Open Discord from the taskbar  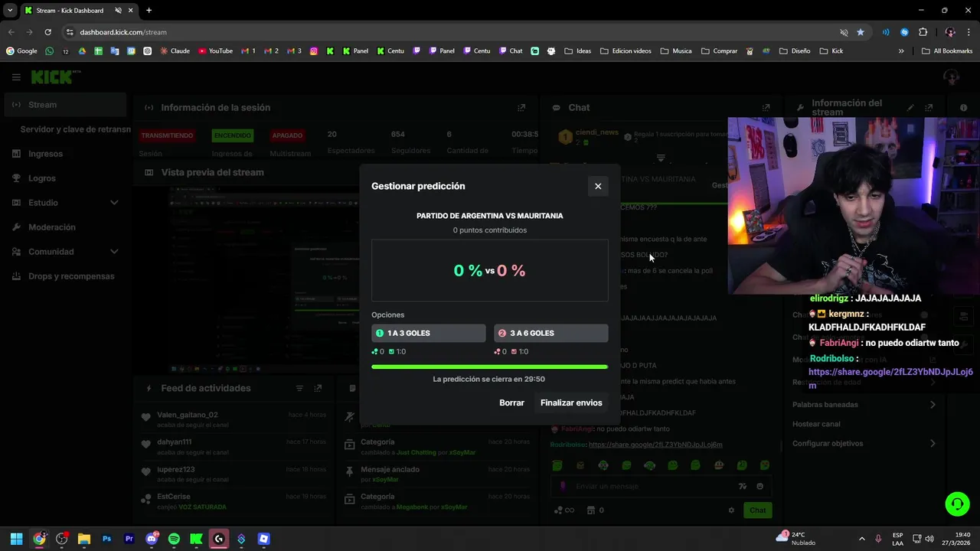point(152,539)
